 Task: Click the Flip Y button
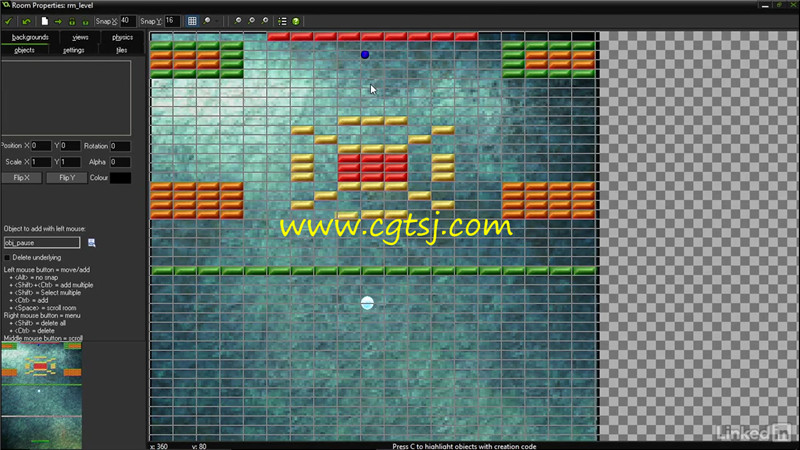pos(67,178)
